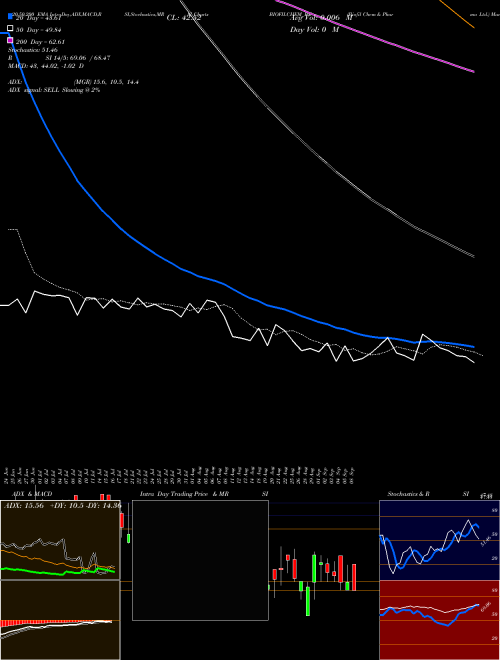Click 'ADX signal: SELL Slowing @ 2%' text
The height and width of the screenshot is (660, 500).
pos(54,90)
